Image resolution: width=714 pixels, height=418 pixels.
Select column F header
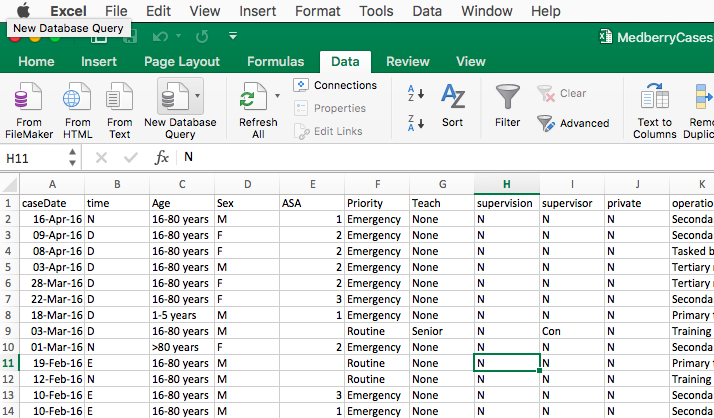pyautogui.click(x=376, y=184)
